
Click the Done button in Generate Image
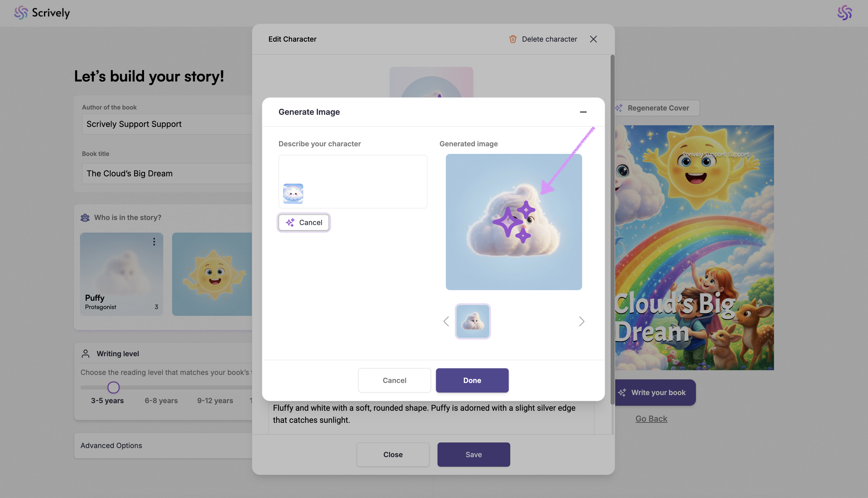(x=472, y=380)
